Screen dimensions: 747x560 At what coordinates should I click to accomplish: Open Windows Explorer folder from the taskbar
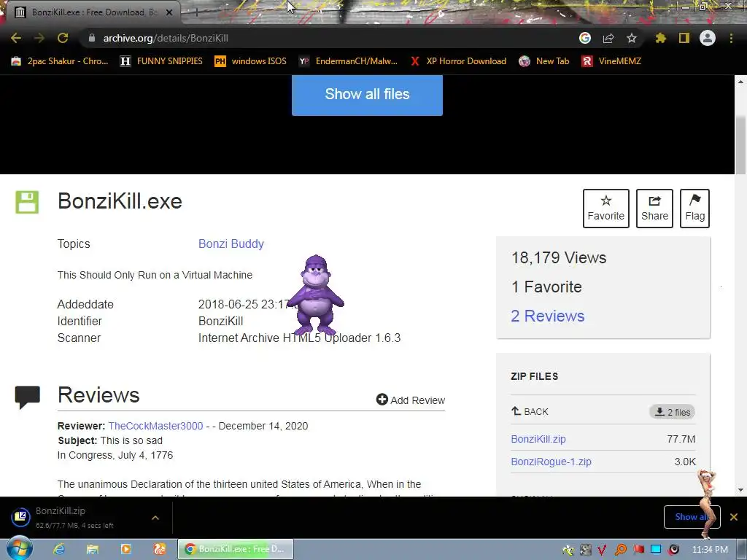coord(93,549)
